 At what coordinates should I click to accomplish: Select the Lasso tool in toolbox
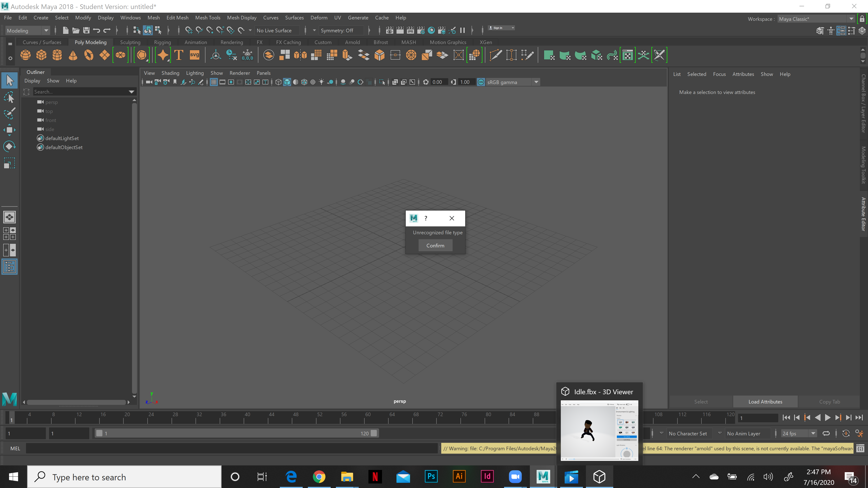point(9,97)
